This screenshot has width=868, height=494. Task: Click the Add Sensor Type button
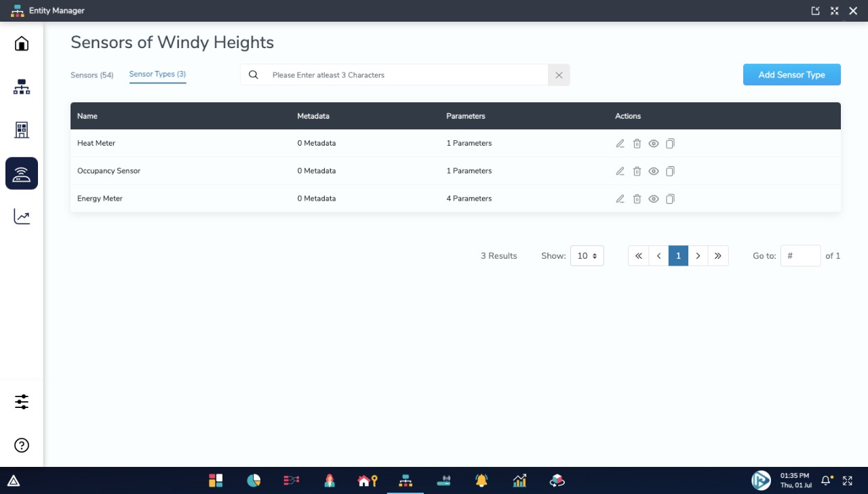pos(791,75)
